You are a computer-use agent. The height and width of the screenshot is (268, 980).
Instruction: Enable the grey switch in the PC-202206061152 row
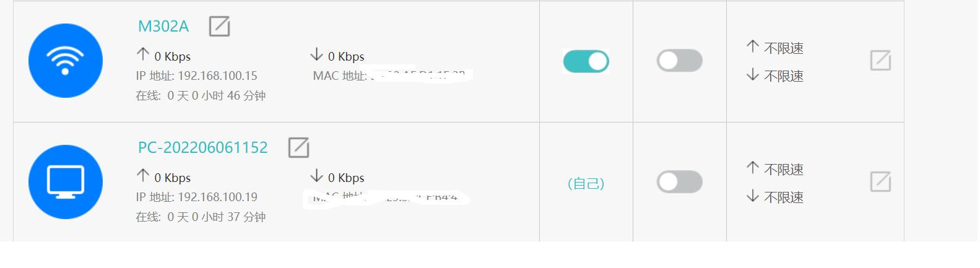click(x=679, y=182)
